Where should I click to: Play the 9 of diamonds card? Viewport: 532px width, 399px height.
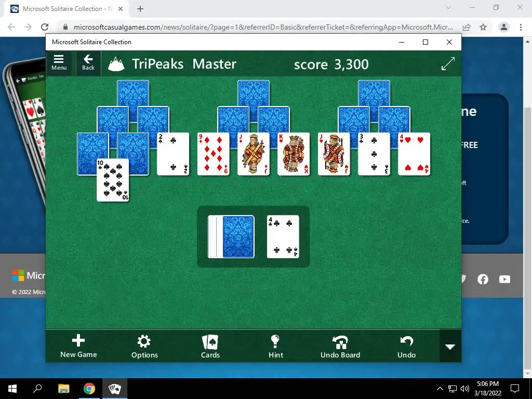pyautogui.click(x=214, y=154)
